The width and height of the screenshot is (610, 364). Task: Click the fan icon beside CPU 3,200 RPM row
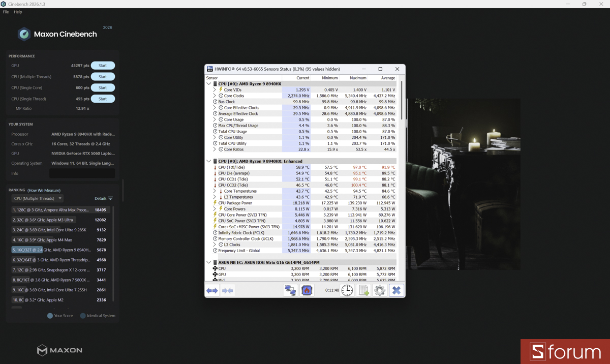click(215, 268)
